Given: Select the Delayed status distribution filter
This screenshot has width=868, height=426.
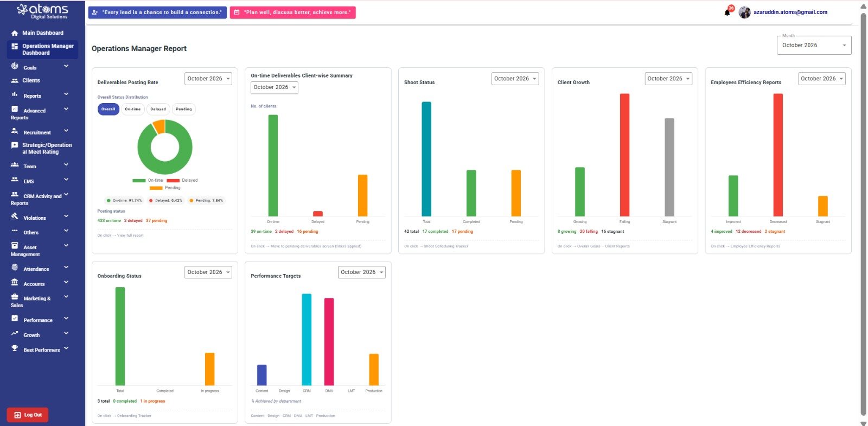Looking at the screenshot, I should click(x=158, y=109).
